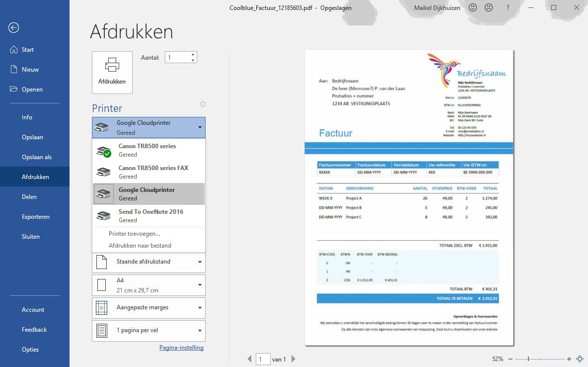Click the Google Cloudprinter list icon
The height and width of the screenshot is (367, 588).
pyautogui.click(x=103, y=194)
